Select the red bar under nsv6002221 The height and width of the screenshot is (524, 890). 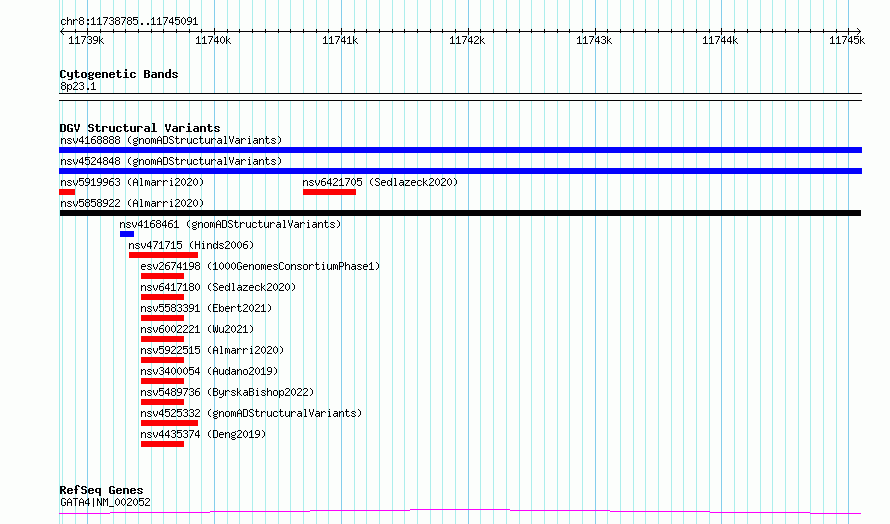click(162, 339)
